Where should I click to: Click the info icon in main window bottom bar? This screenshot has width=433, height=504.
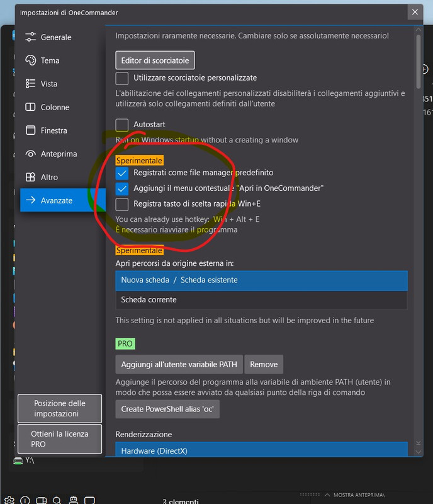coord(25,500)
